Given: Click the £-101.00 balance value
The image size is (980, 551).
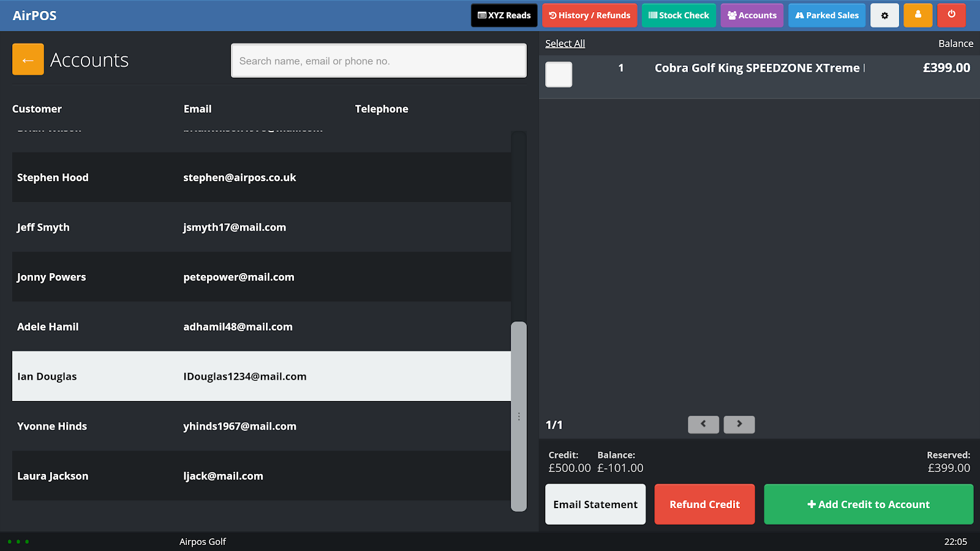Looking at the screenshot, I should tap(620, 468).
